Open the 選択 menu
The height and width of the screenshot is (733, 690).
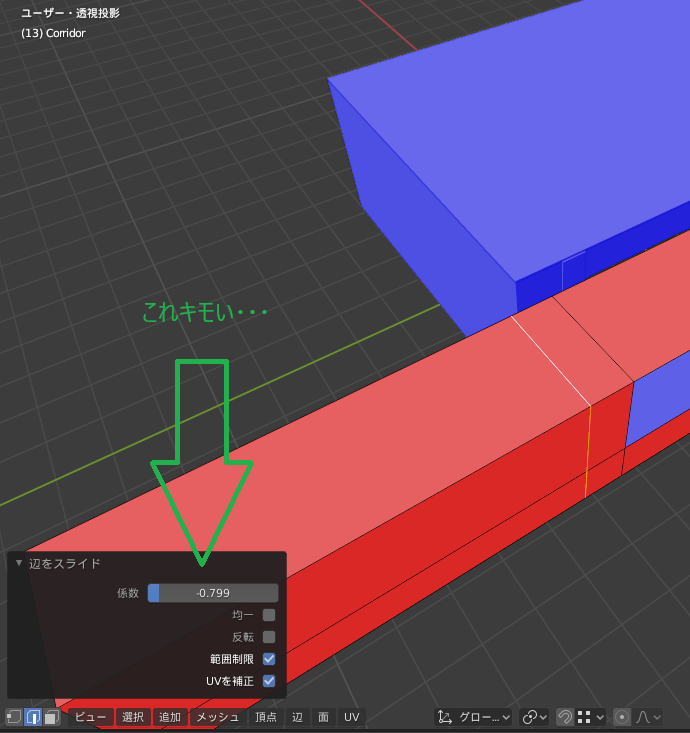pyautogui.click(x=133, y=717)
